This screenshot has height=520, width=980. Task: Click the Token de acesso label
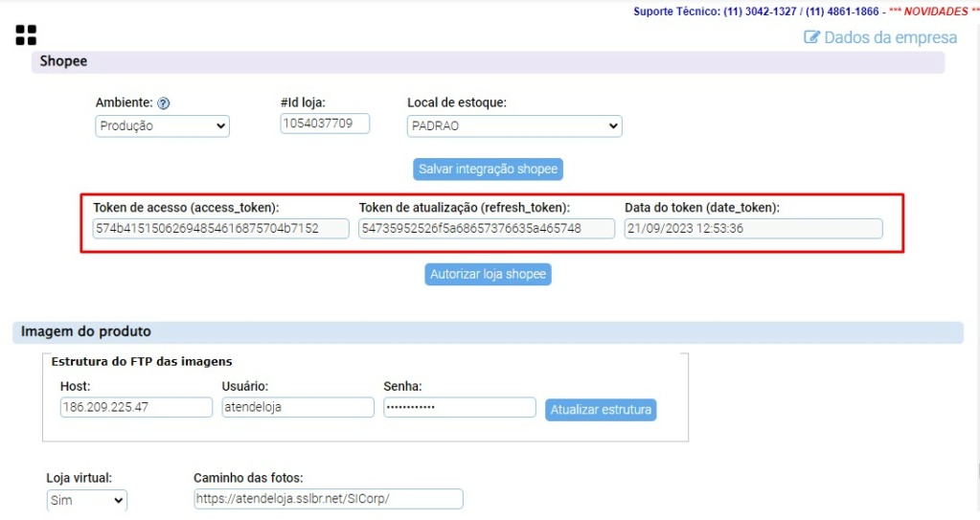click(x=186, y=208)
